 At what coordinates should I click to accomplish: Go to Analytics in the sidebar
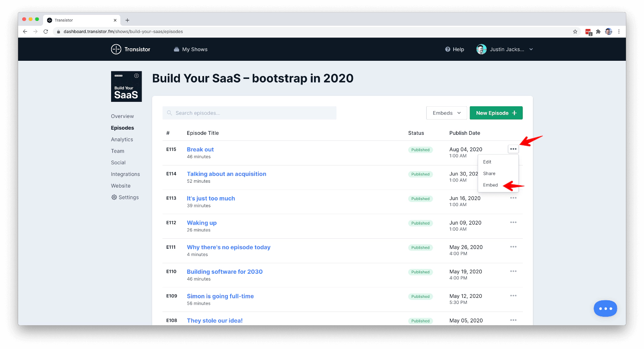coord(122,140)
